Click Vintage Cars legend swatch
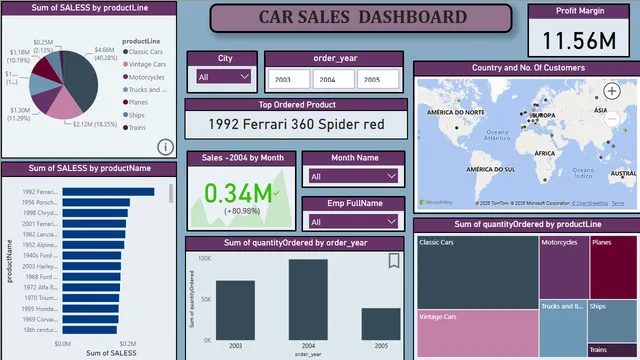Viewport: 640px width, 360px height. 126,64
